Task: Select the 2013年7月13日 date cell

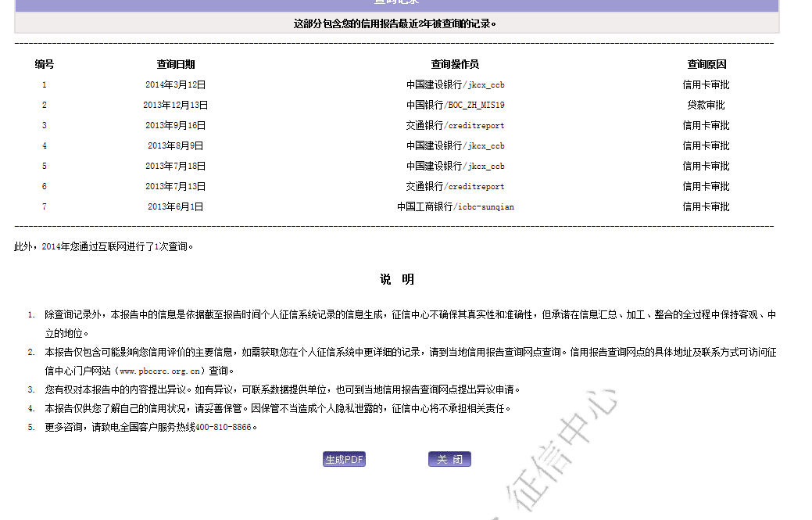Action: pos(176,187)
